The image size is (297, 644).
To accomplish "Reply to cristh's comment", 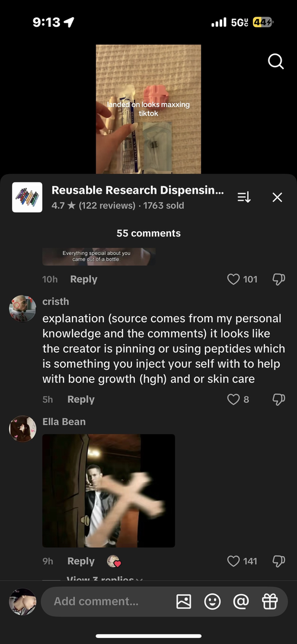I will pyautogui.click(x=81, y=399).
